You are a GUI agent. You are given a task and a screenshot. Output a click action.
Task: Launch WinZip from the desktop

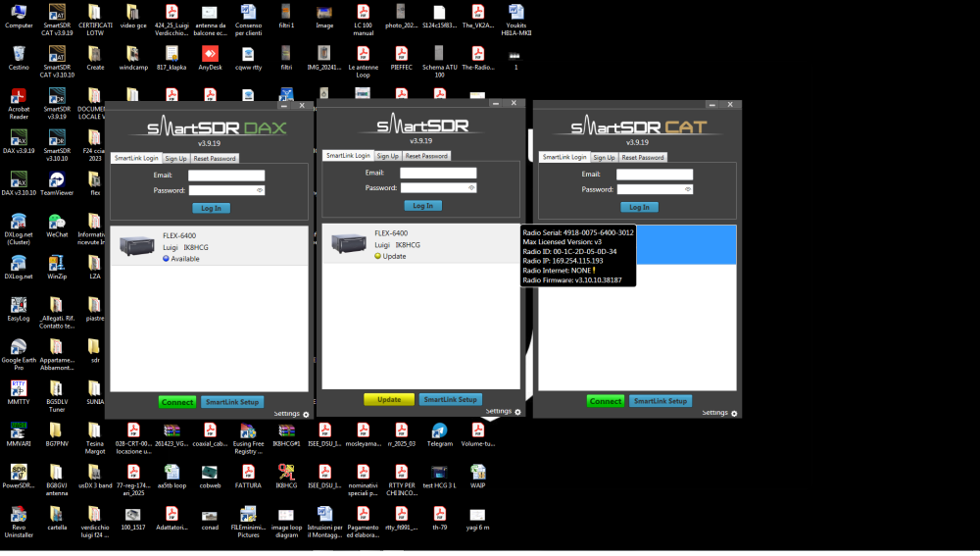[x=57, y=267]
